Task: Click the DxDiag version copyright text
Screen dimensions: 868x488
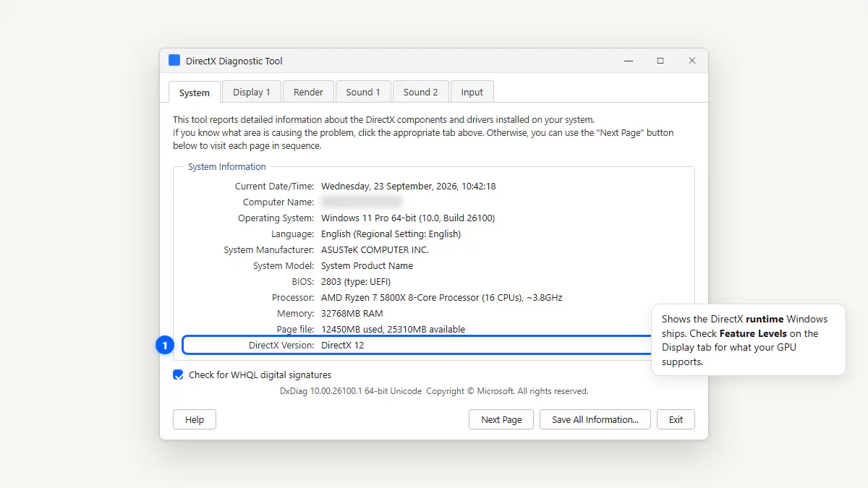Action: 434,391
